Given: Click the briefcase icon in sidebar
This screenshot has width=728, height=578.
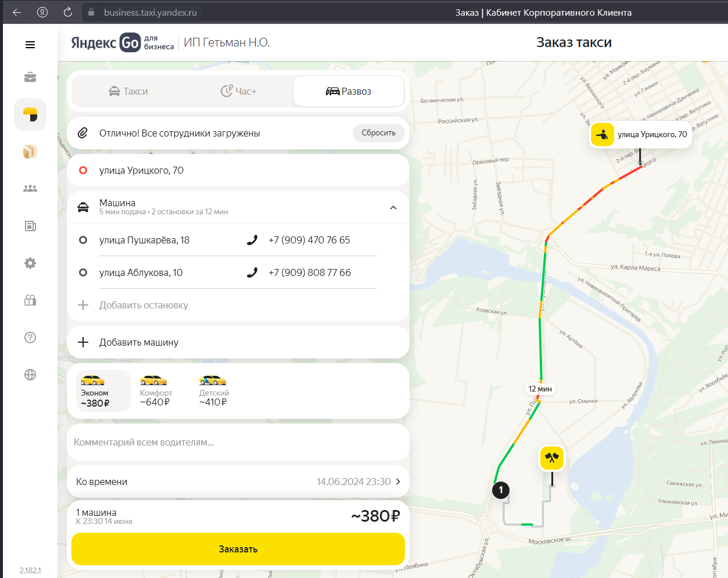Looking at the screenshot, I should [30, 77].
